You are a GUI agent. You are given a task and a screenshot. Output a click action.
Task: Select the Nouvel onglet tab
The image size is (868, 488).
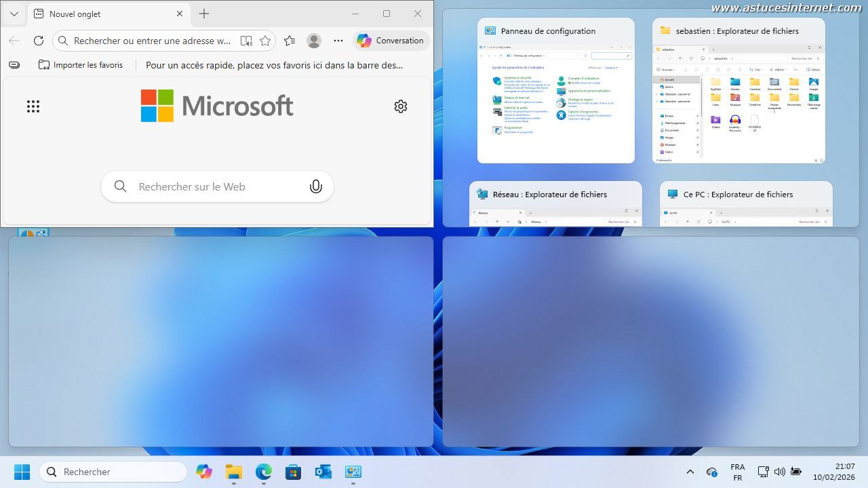tap(102, 14)
